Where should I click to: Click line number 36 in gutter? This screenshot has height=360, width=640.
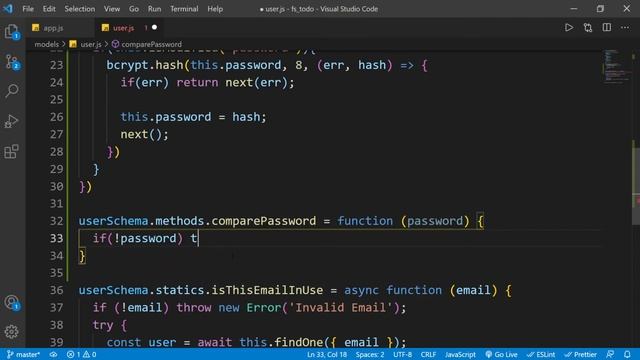(x=57, y=290)
